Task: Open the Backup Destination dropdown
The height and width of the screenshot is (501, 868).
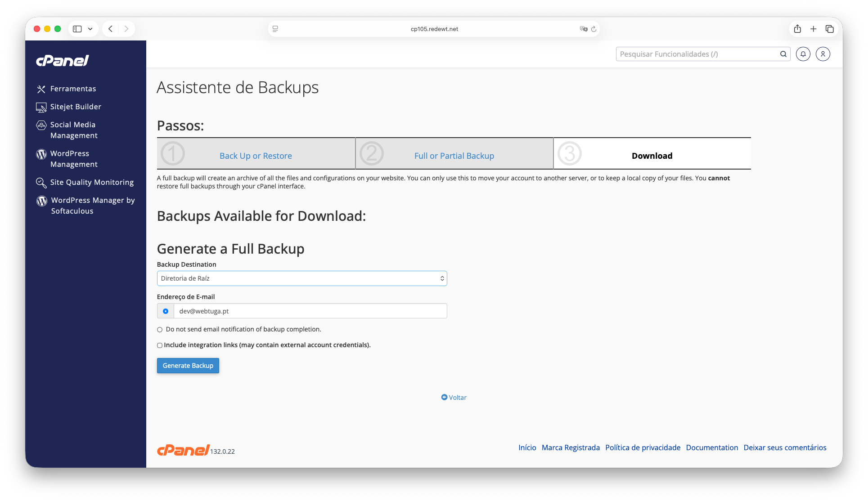Action: 301,278
